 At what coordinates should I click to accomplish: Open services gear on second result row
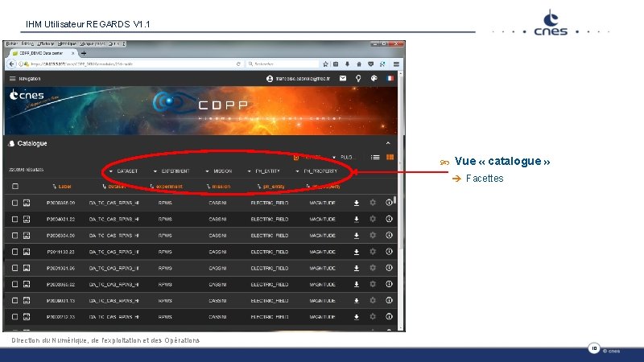373,219
